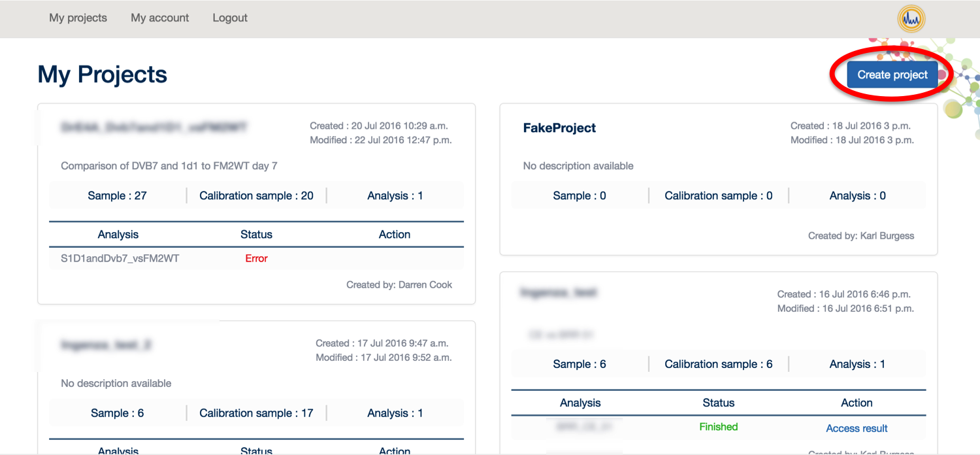Open the Access result link
This screenshot has height=455, width=980.
coord(857,428)
